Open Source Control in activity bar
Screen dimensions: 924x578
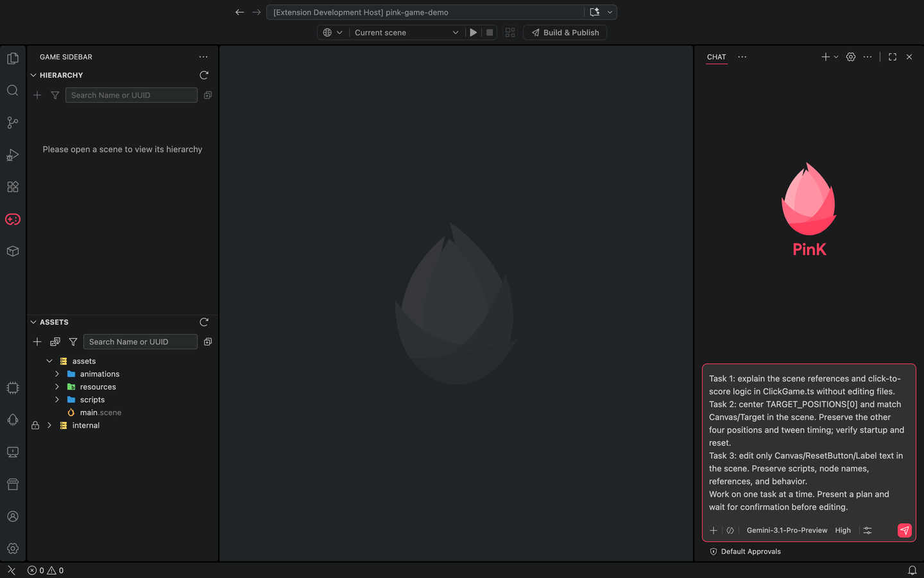13,123
